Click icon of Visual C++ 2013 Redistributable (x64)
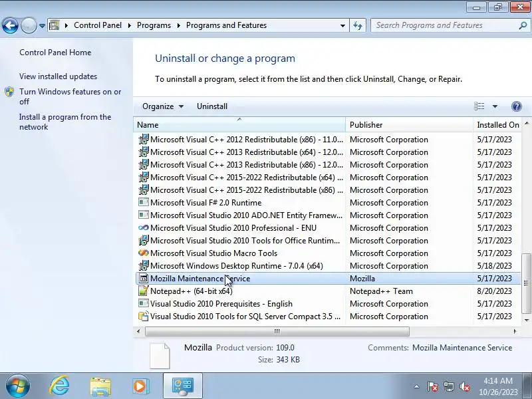Viewport: 532px width, 399px height. pos(144,152)
